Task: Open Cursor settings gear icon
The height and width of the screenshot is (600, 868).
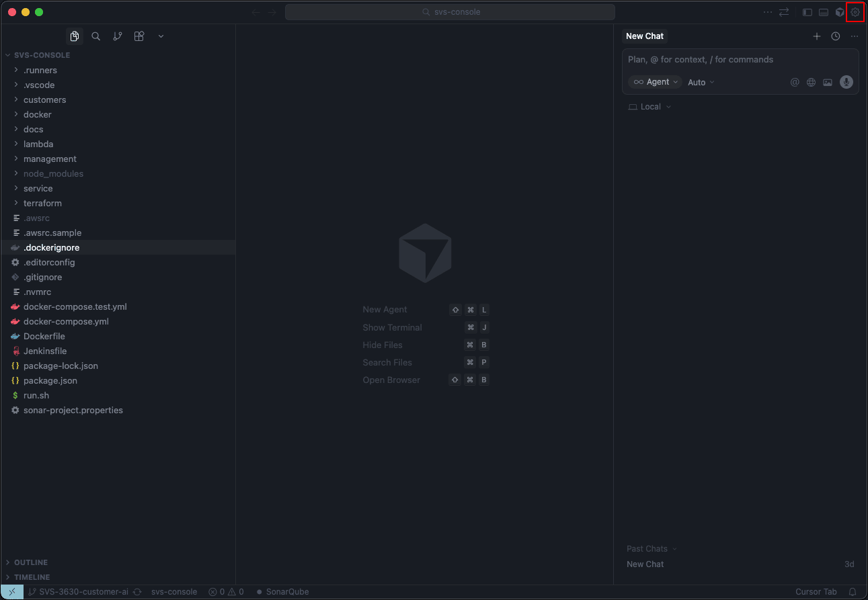Action: click(x=855, y=12)
